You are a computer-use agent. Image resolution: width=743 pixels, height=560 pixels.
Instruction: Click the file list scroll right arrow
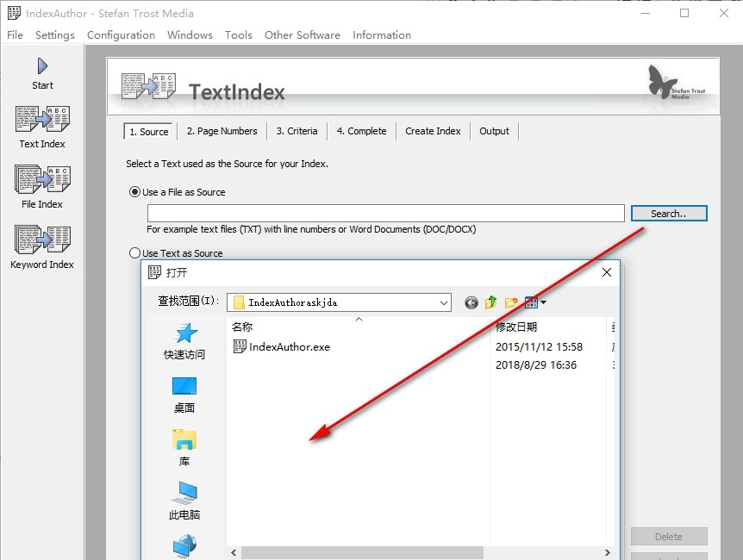coord(607,552)
